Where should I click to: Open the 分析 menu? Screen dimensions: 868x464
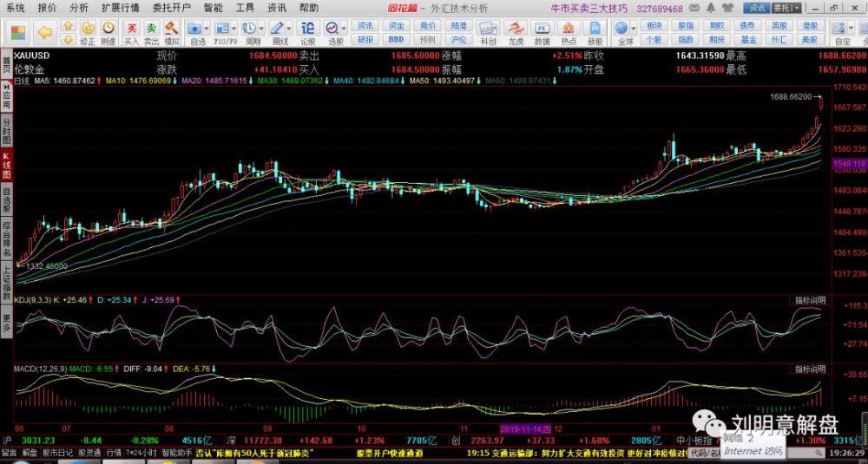point(79,7)
